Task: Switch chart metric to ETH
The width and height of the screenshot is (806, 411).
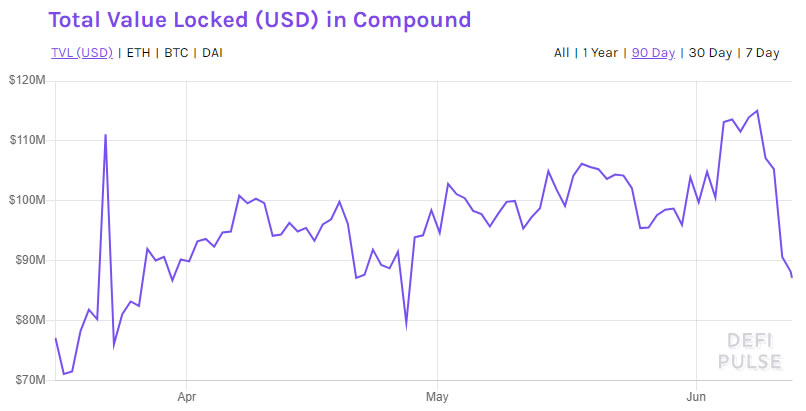Action: tap(138, 53)
